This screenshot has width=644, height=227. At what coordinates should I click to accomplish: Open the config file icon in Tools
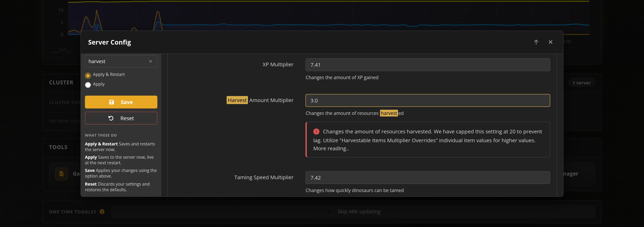click(x=61, y=174)
